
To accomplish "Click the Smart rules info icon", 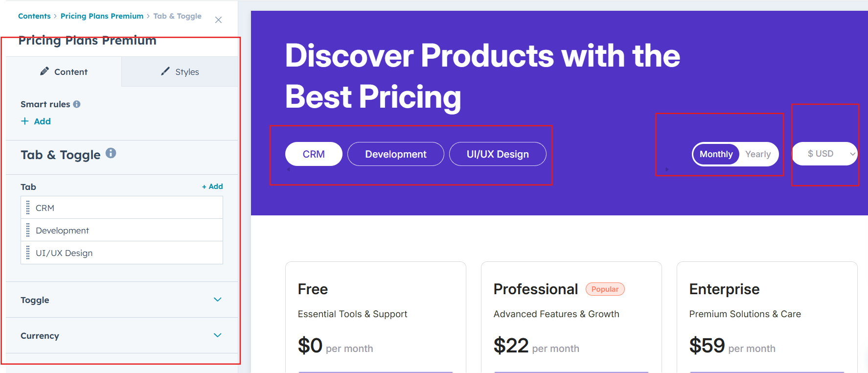I will pyautogui.click(x=77, y=104).
